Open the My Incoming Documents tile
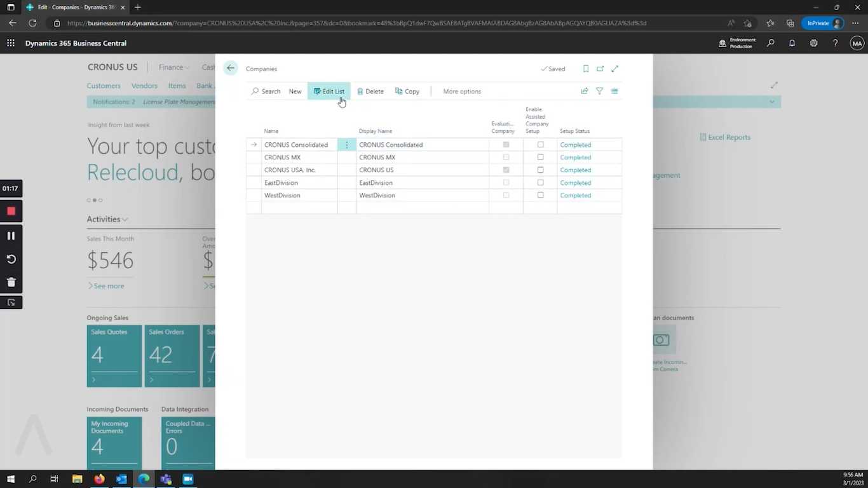Screen dimensions: 868x488 tap(114, 444)
